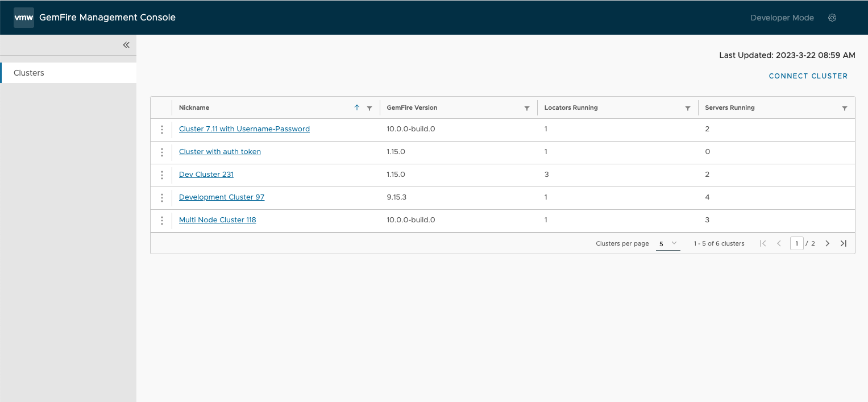Open the Nickname column filter
Image resolution: width=868 pixels, height=402 pixels.
coord(369,108)
